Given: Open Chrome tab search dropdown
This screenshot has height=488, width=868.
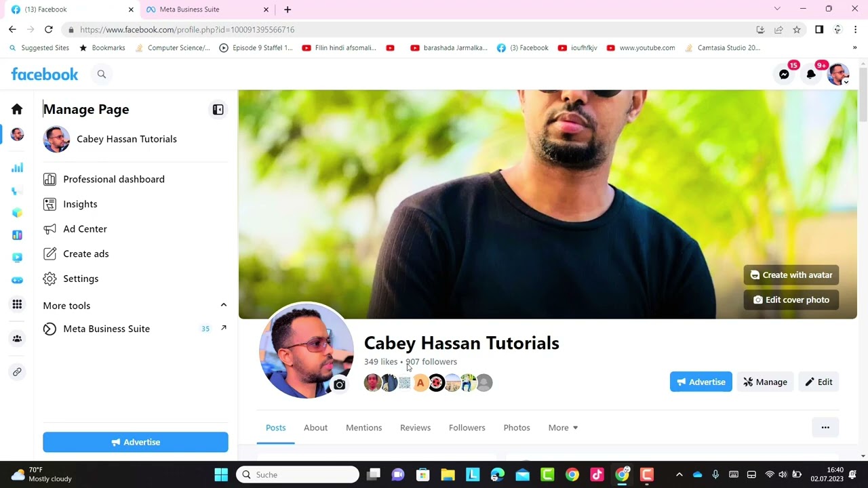Looking at the screenshot, I should coord(777,9).
